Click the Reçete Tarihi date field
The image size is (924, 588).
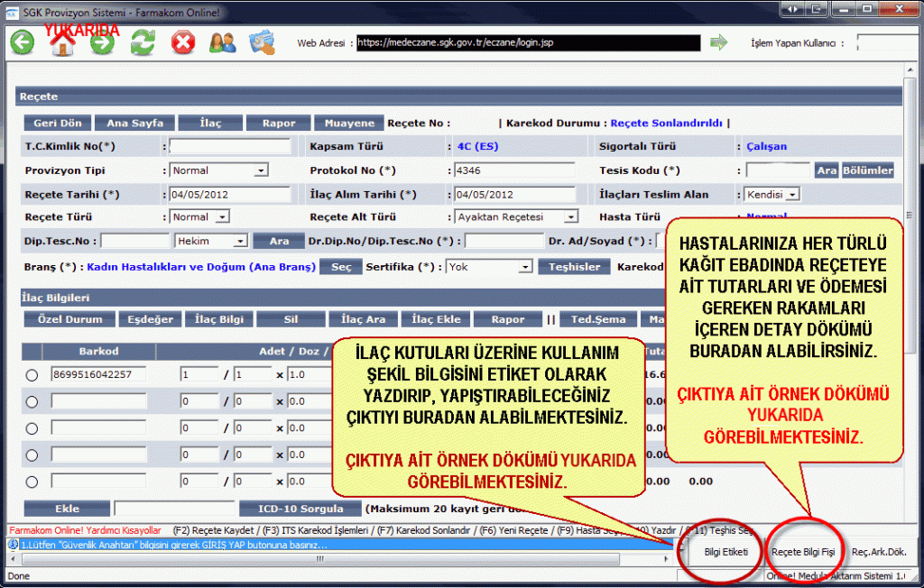230,195
